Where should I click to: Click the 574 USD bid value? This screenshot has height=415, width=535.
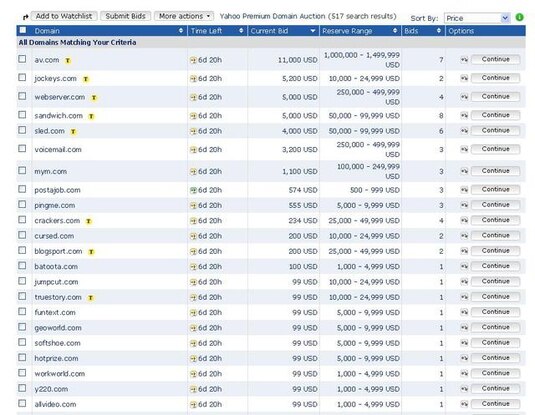303,190
